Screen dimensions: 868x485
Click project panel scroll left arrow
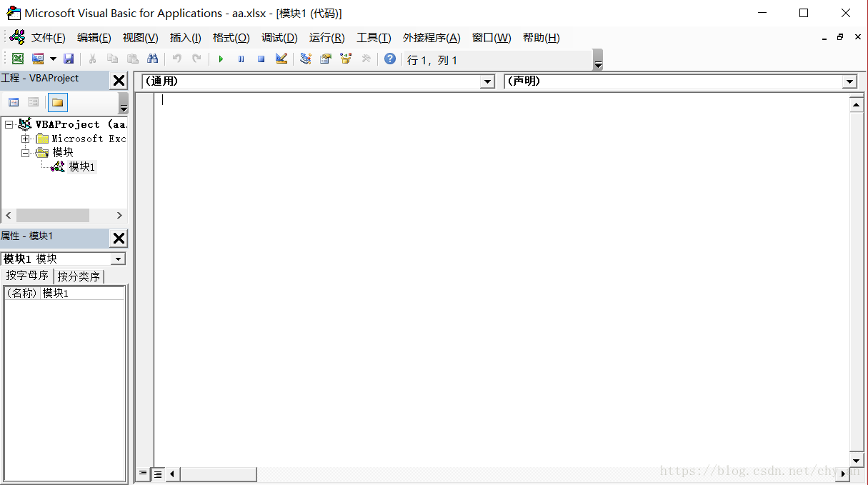point(8,215)
